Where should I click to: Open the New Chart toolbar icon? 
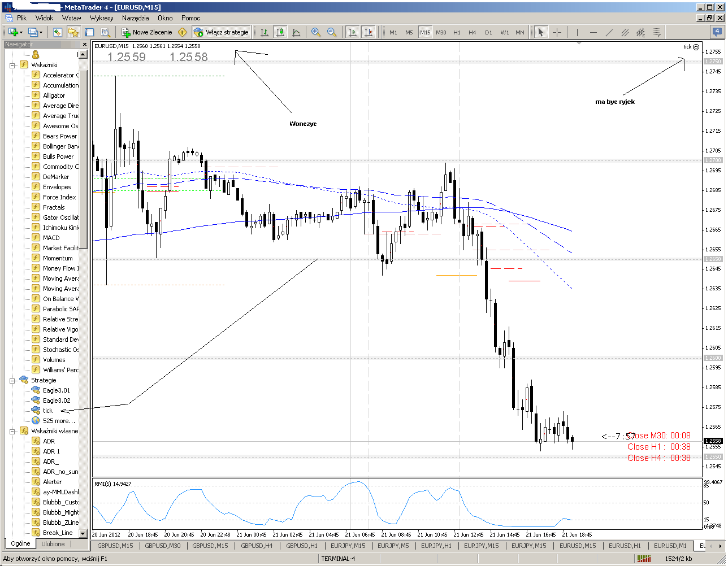coord(12,32)
